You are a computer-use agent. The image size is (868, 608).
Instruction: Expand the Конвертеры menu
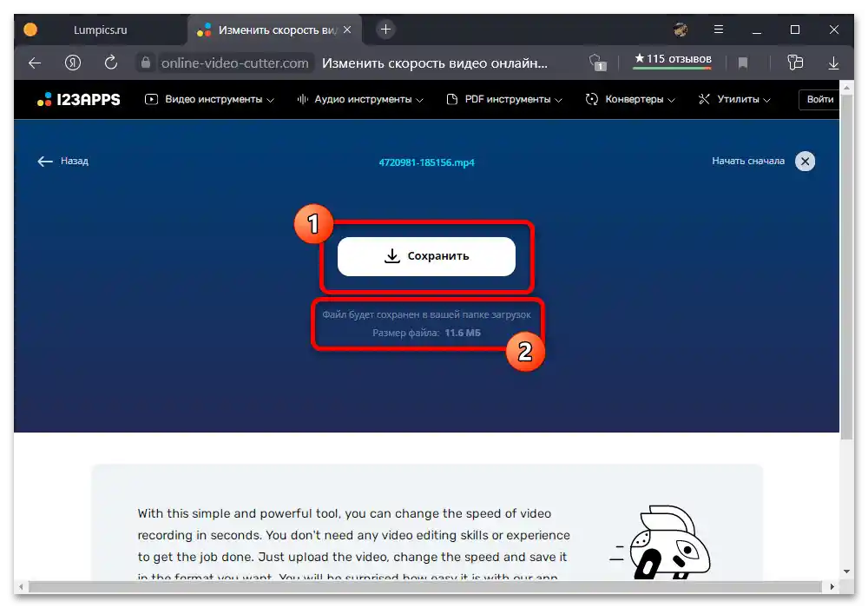[x=630, y=100]
